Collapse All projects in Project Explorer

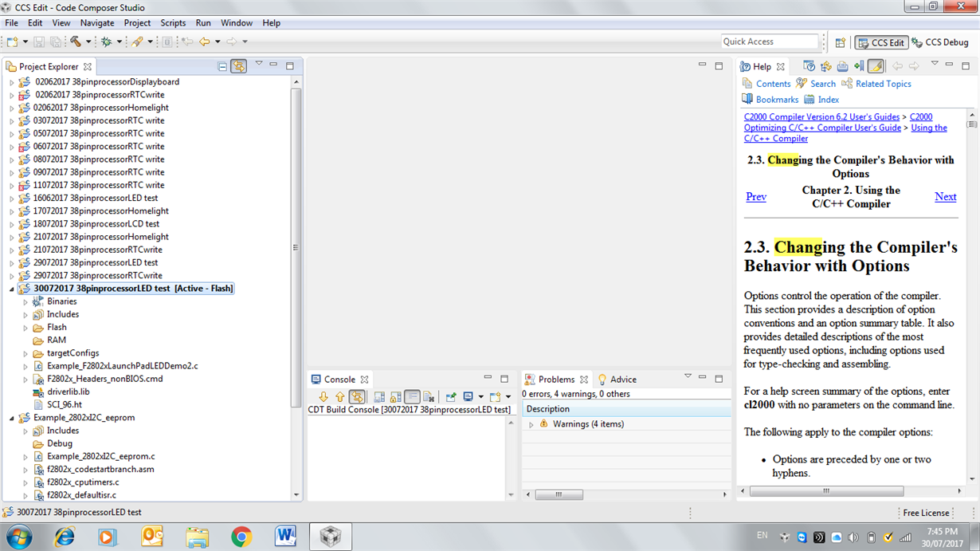click(x=222, y=66)
